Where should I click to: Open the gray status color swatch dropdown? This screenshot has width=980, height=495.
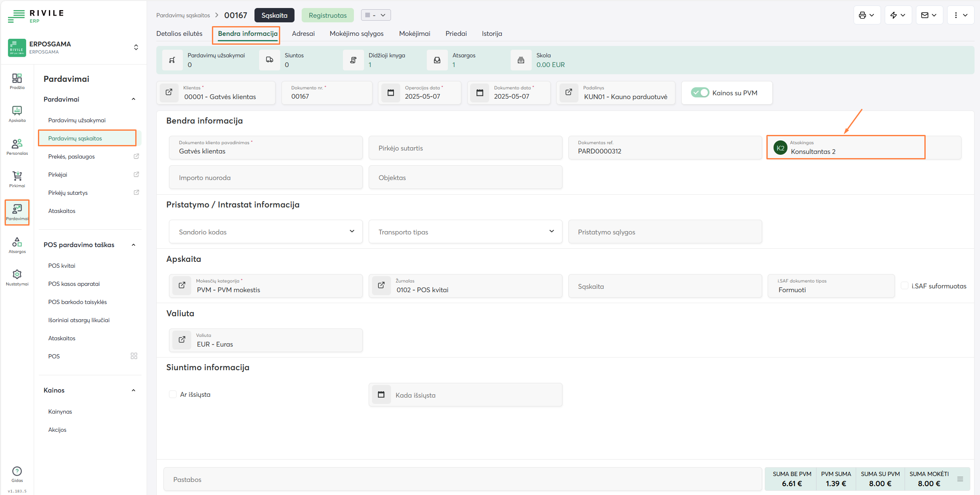pyautogui.click(x=375, y=15)
